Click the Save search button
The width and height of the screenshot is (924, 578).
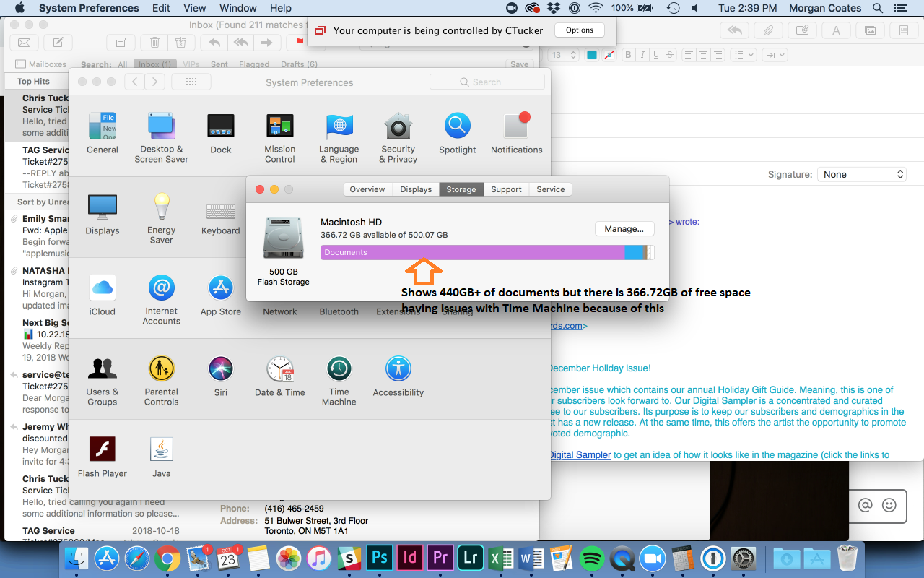(x=520, y=64)
